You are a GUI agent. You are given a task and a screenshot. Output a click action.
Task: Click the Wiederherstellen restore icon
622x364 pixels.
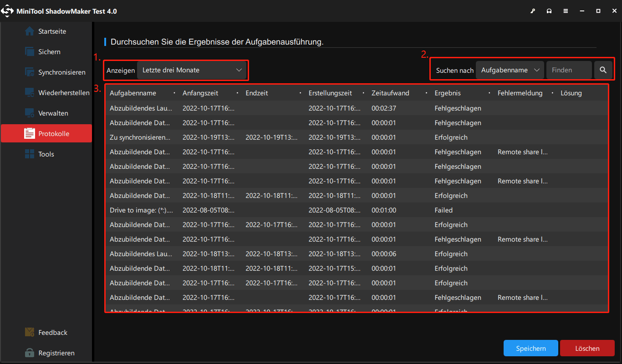point(30,93)
